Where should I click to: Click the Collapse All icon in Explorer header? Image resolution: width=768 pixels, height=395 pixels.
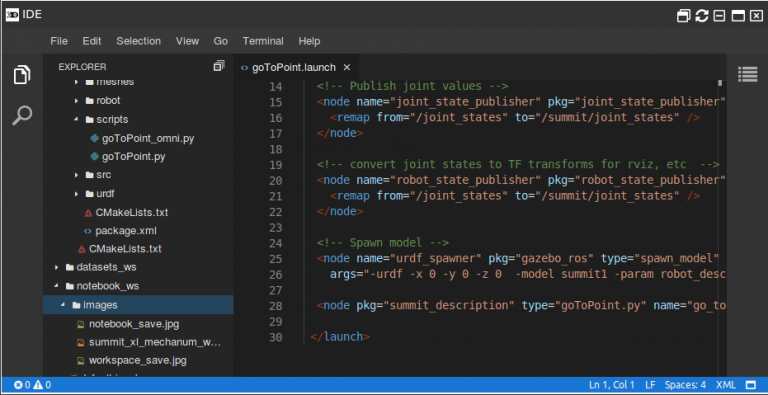click(x=219, y=66)
